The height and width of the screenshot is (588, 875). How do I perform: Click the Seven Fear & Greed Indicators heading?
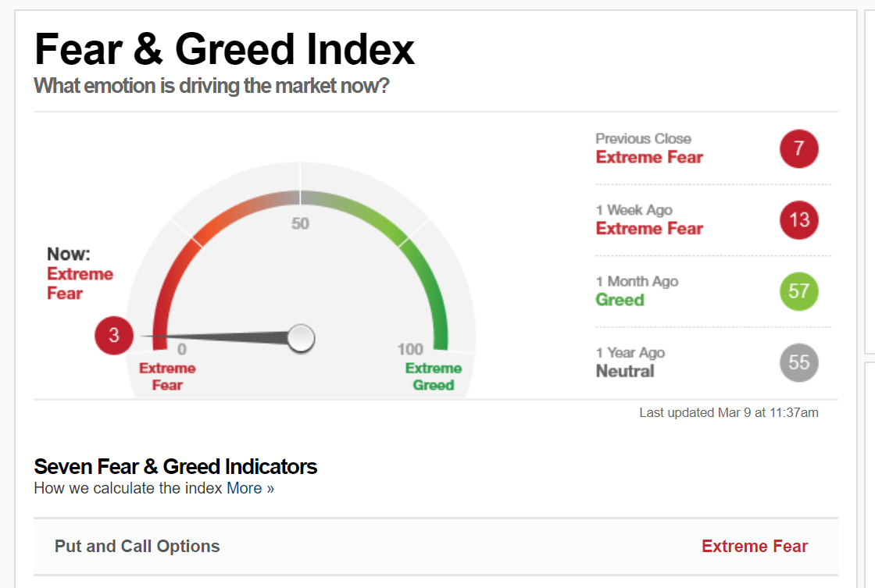click(x=175, y=466)
